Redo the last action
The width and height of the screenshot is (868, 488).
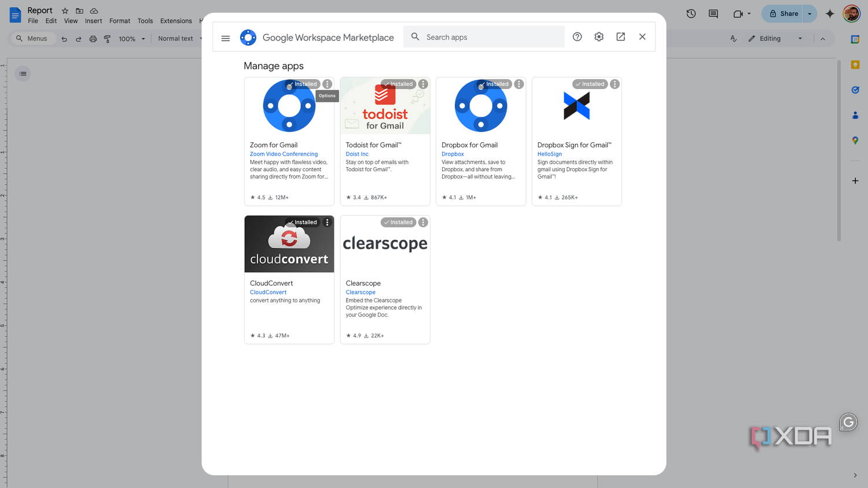(x=78, y=39)
